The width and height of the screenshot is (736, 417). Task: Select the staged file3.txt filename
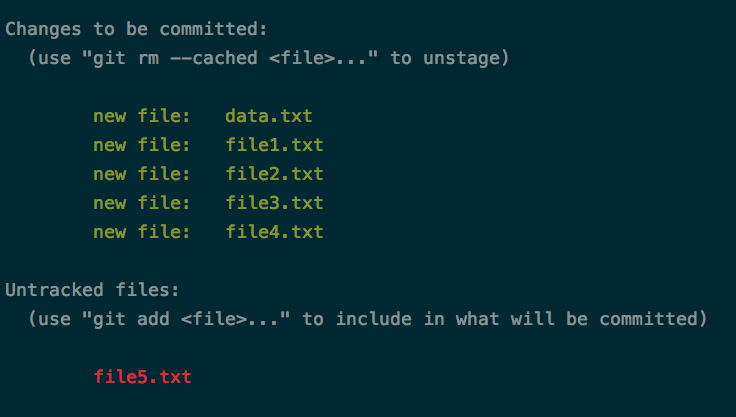tap(274, 203)
